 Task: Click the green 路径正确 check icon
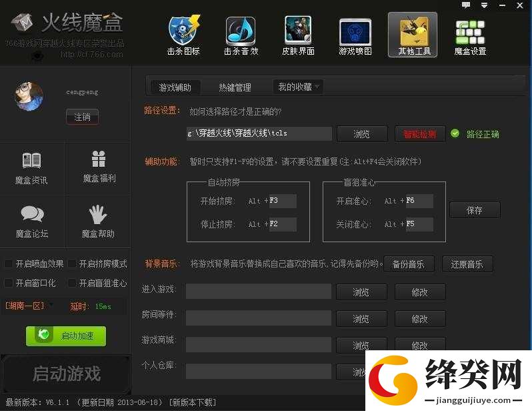coord(455,133)
